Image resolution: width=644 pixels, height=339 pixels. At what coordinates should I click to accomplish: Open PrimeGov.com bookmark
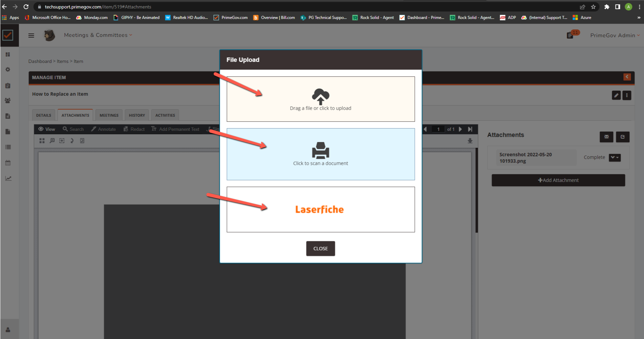pos(231,18)
